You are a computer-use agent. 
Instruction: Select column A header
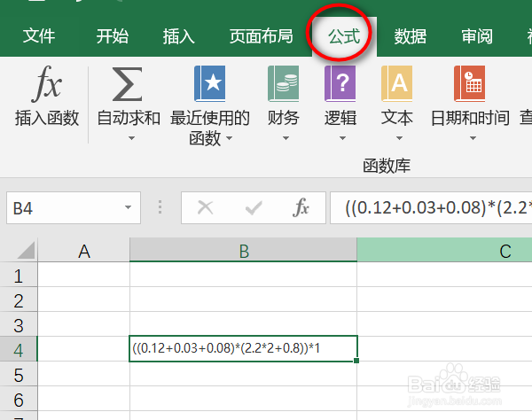(x=84, y=250)
